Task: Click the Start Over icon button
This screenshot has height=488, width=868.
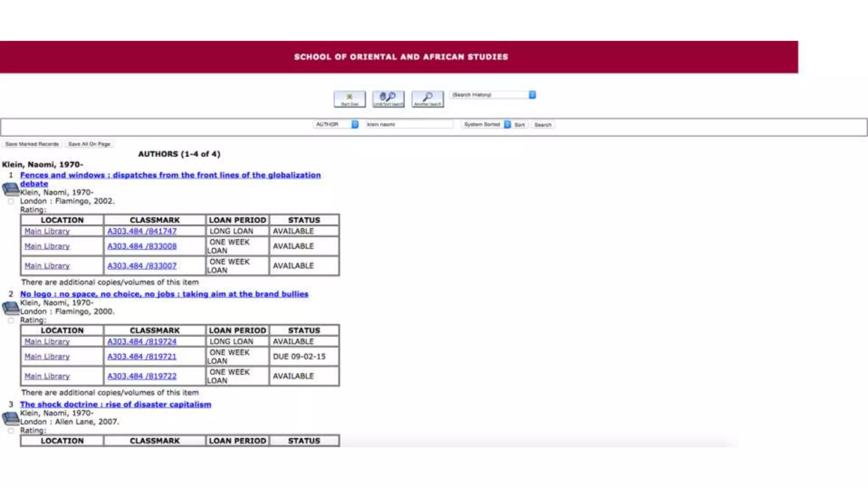Action: [x=349, y=99]
